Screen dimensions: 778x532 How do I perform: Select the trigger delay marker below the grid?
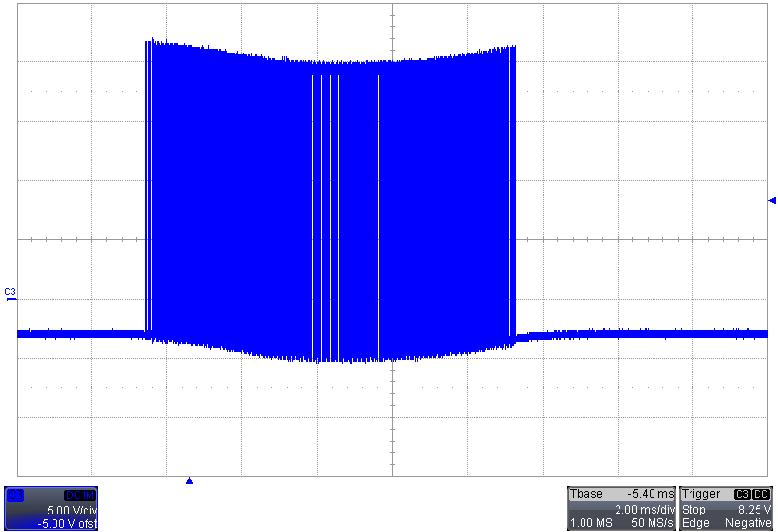tap(189, 480)
